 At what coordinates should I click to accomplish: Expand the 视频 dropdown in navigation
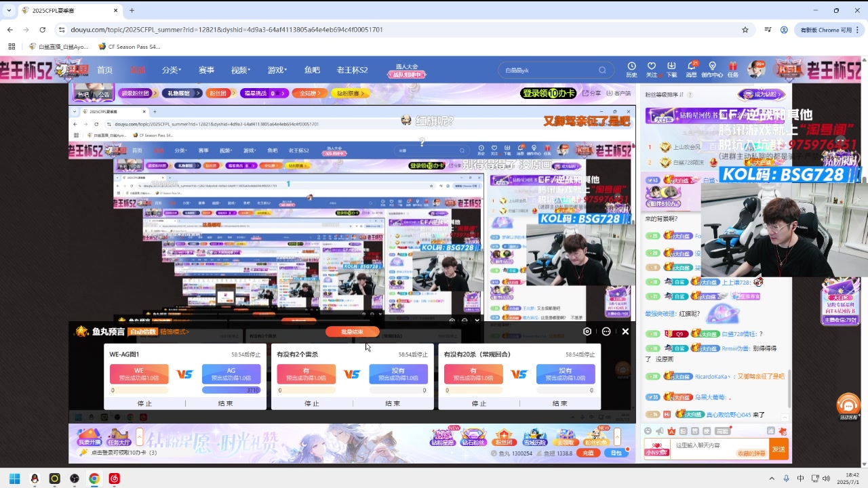(241, 70)
